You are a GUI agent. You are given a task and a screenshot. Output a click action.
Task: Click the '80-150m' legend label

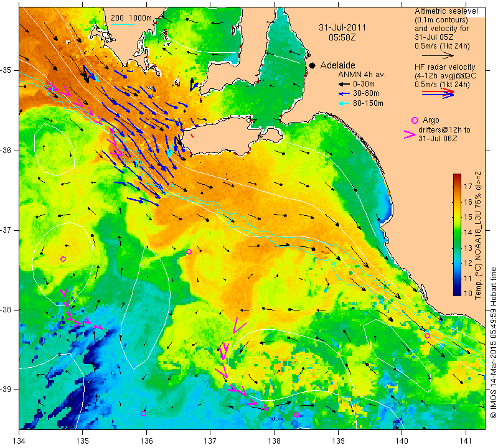coord(368,103)
